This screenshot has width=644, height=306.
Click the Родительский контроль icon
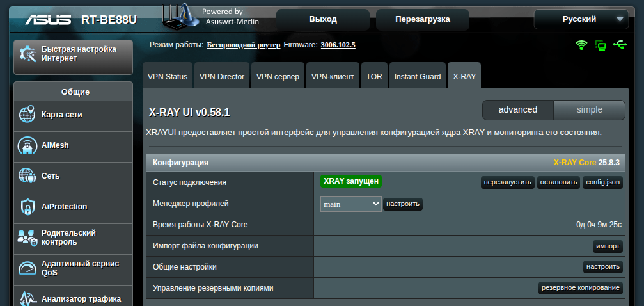tap(27, 238)
